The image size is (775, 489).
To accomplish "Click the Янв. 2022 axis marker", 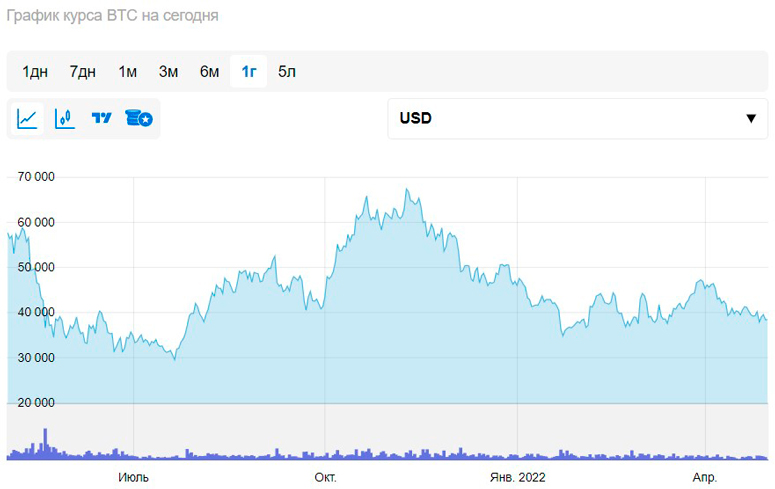I will click(517, 477).
